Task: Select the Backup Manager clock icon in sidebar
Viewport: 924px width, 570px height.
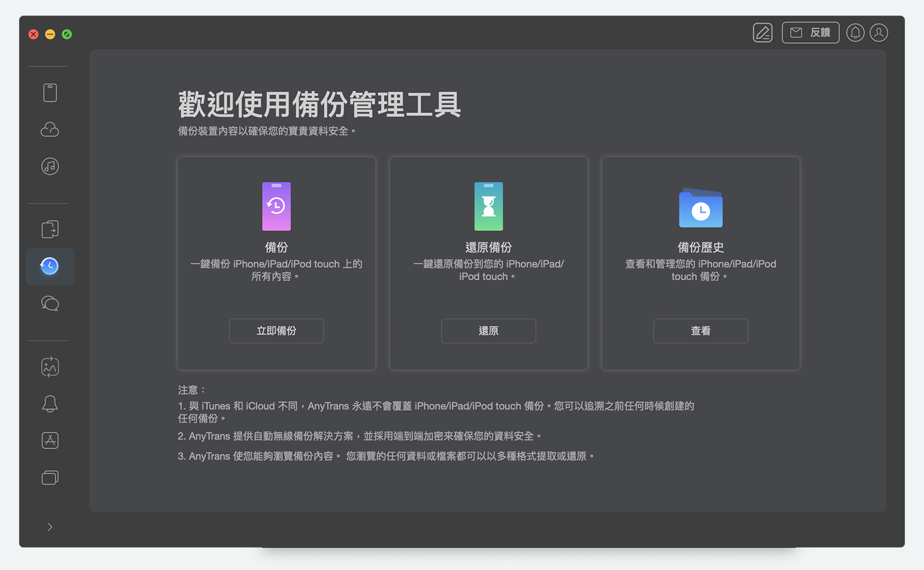Action: tap(50, 266)
